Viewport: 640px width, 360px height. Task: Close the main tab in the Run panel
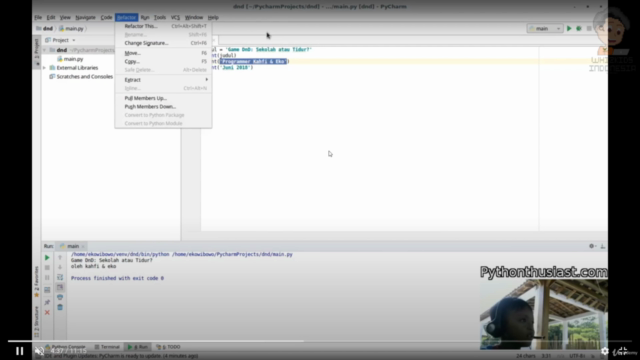pyautogui.click(x=83, y=246)
